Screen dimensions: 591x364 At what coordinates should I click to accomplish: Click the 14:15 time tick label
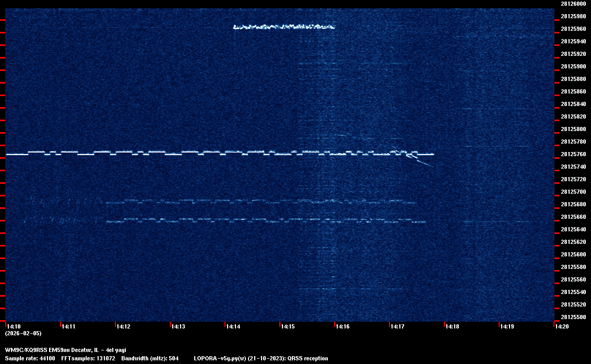point(288,326)
